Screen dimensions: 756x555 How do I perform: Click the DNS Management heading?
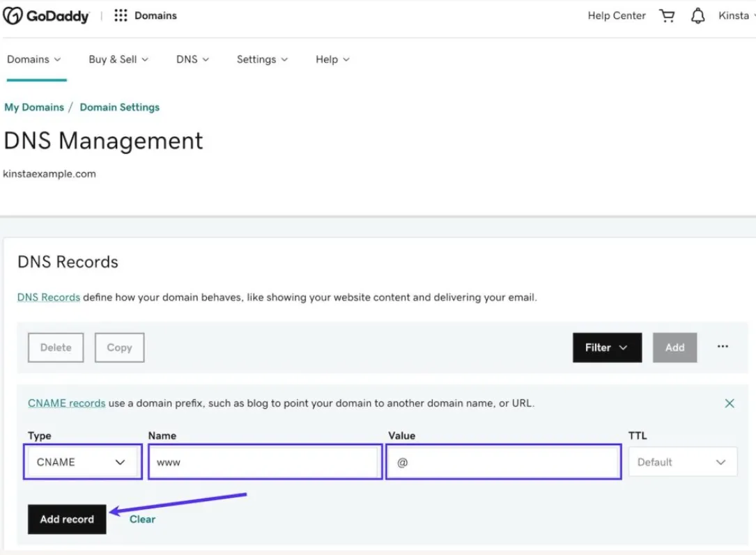pyautogui.click(x=103, y=141)
